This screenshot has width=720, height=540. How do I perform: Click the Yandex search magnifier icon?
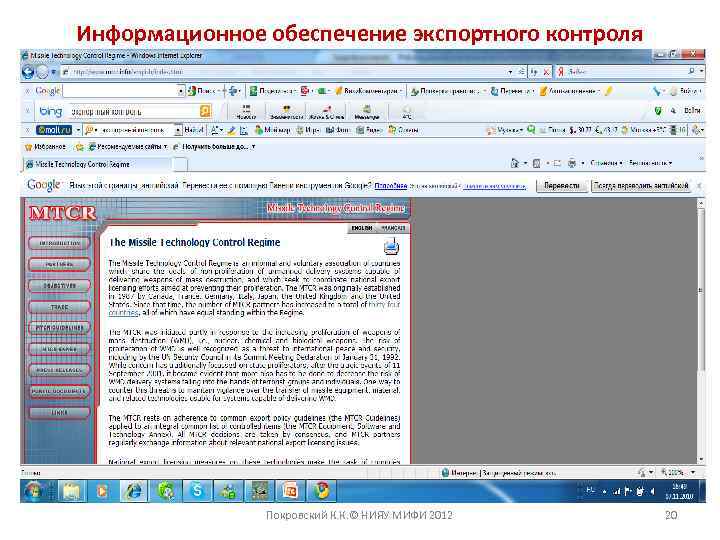point(691,71)
